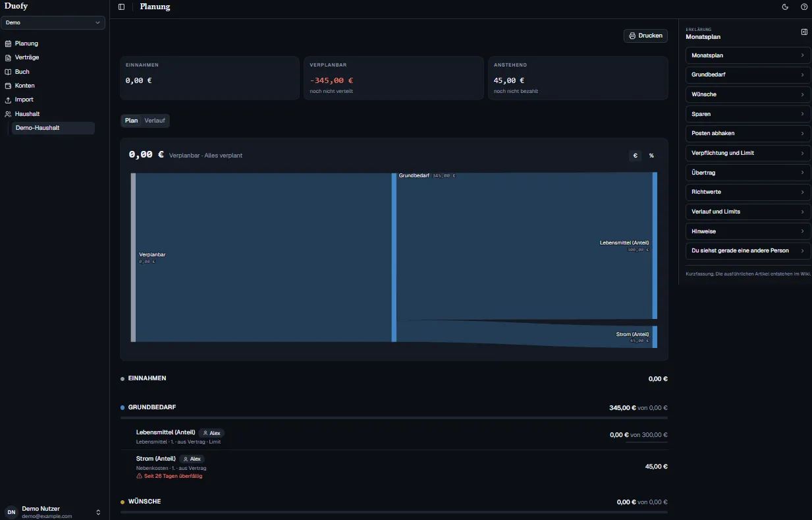Switch theme using the moon icon
This screenshot has height=520, width=812.
click(x=785, y=7)
